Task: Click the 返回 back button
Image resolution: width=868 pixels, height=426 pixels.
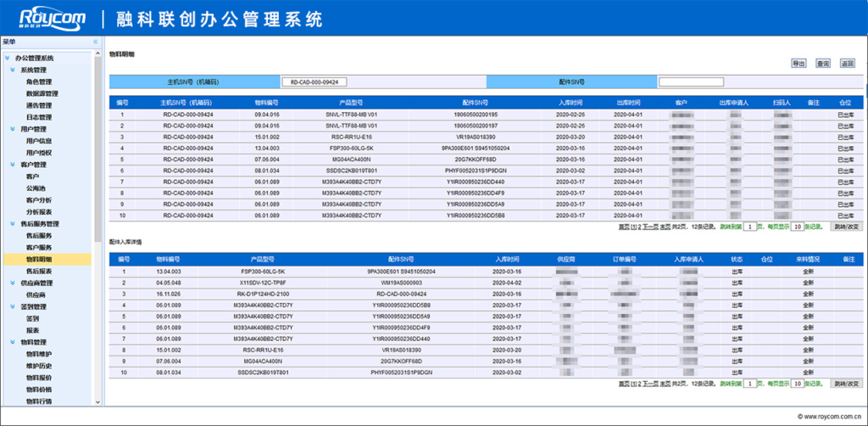Action: point(848,64)
